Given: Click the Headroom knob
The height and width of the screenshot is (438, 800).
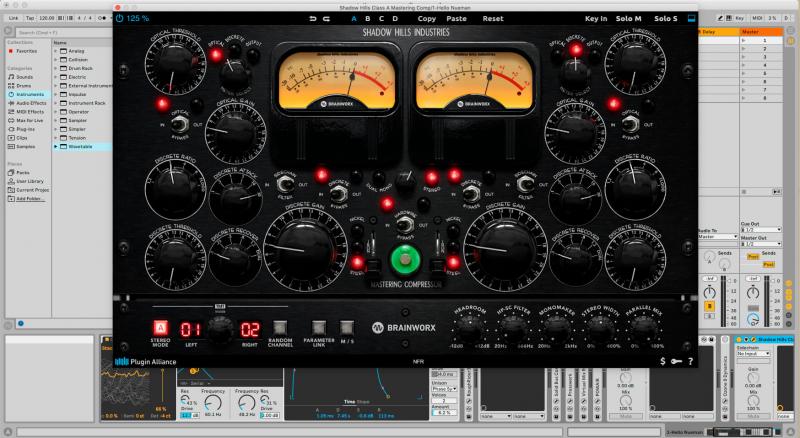Looking at the screenshot, I should [469, 329].
